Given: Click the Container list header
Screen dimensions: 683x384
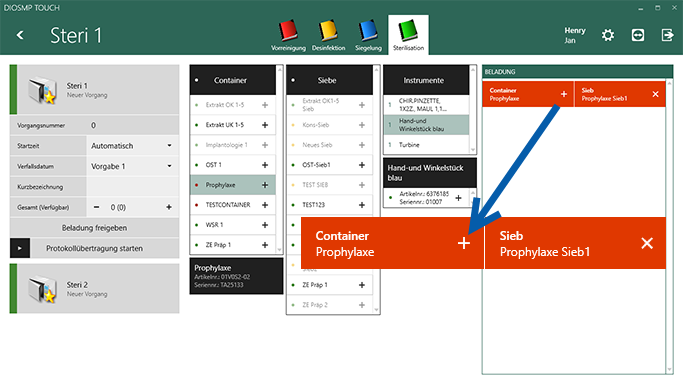Looking at the screenshot, I should [x=233, y=80].
